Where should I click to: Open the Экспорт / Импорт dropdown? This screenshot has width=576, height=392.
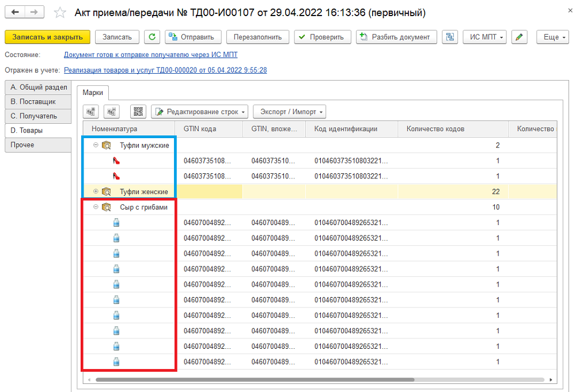click(290, 112)
